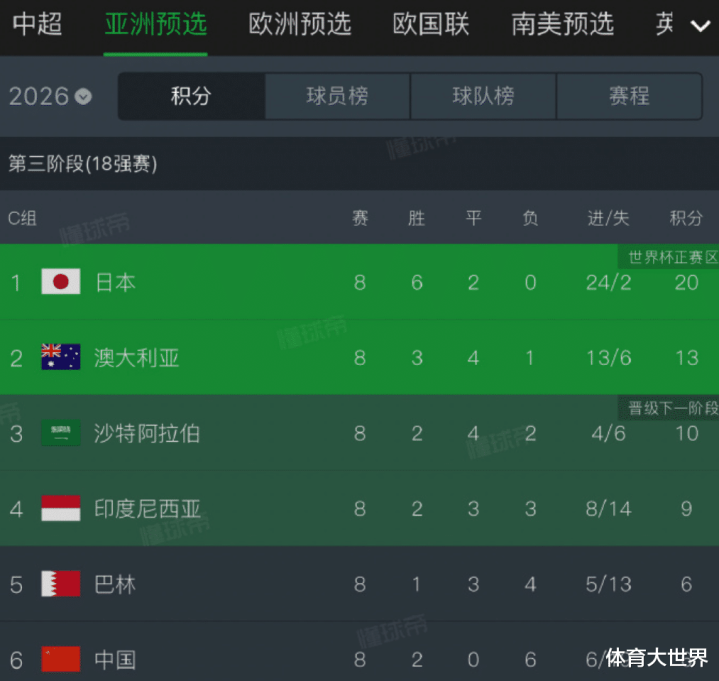The height and width of the screenshot is (681, 719).
Task: Select the 亚洲预选 tab
Action: click(x=156, y=24)
